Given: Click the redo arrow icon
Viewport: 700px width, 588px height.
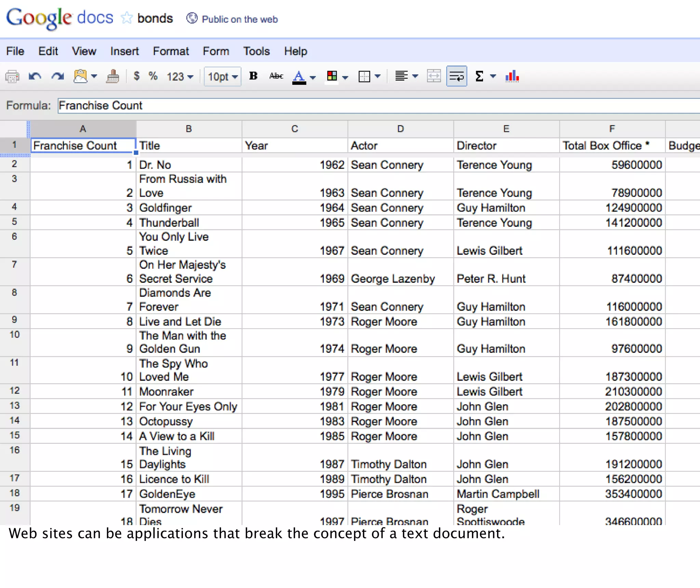Looking at the screenshot, I should pos(58,76).
